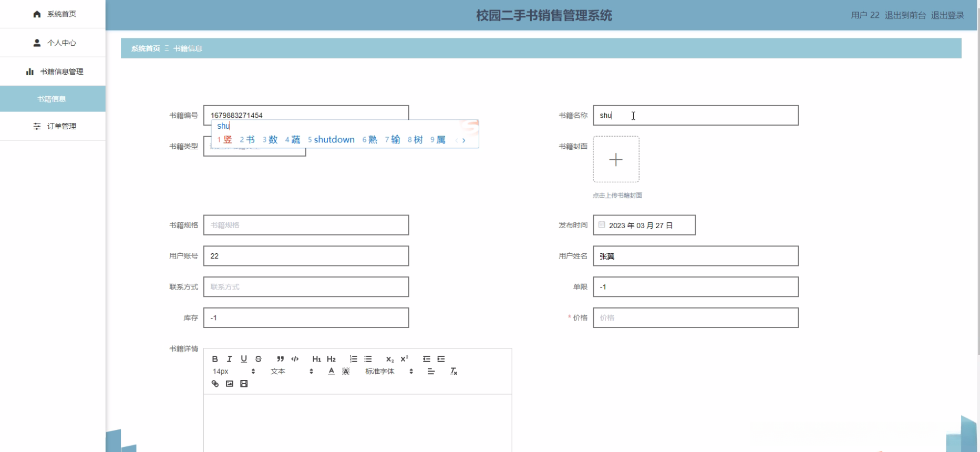The image size is (980, 452).
Task: Click the 书籍信息 breadcrumb item
Action: [188, 48]
